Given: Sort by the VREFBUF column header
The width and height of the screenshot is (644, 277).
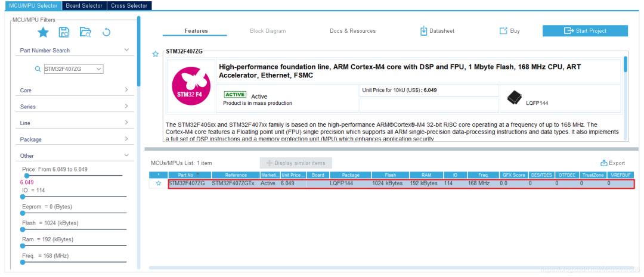Looking at the screenshot, I should tap(621, 175).
